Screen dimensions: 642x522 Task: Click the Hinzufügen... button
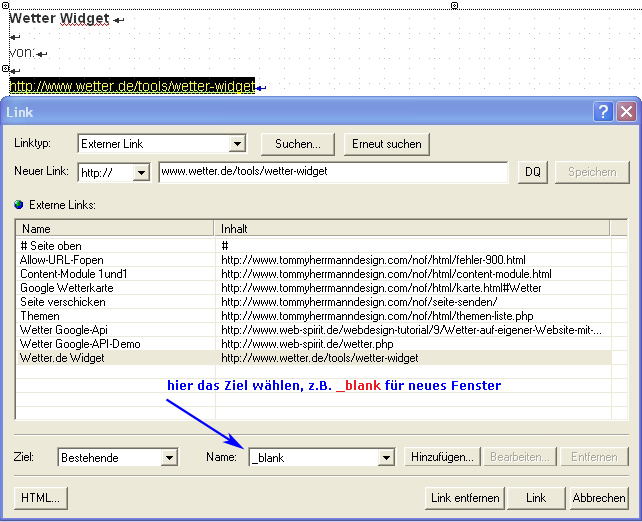[x=441, y=458]
